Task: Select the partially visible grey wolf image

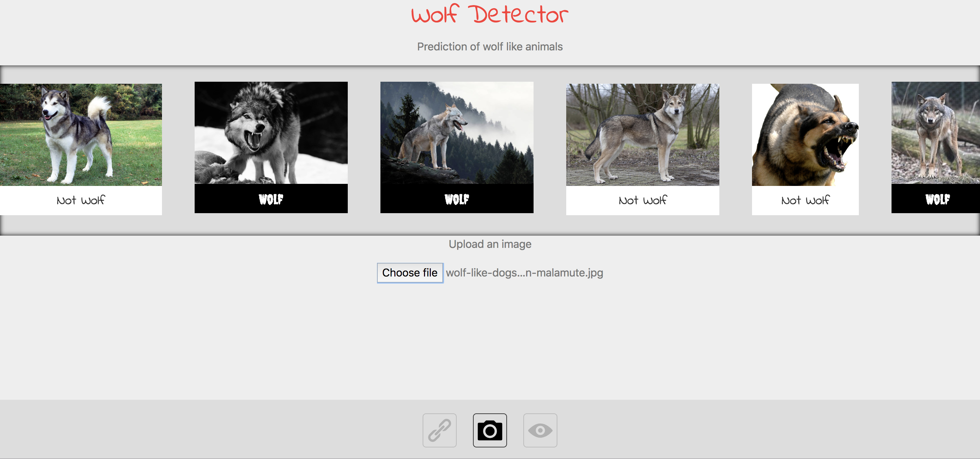Action: [x=935, y=133]
